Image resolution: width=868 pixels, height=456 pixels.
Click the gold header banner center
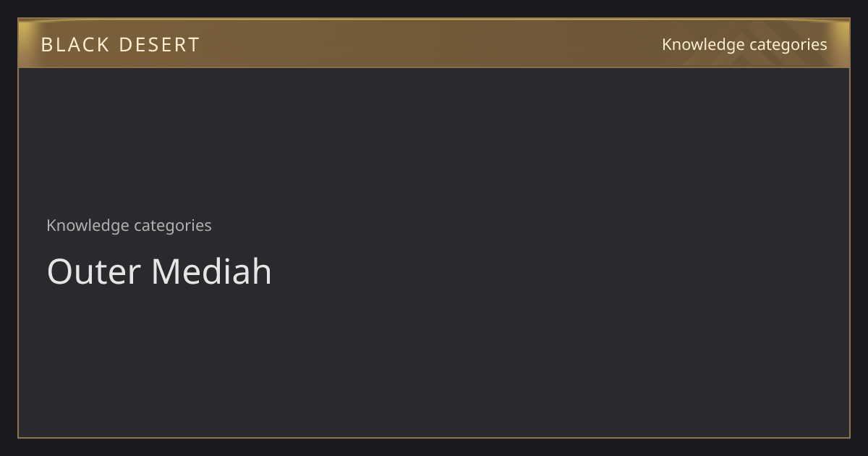[x=434, y=43]
